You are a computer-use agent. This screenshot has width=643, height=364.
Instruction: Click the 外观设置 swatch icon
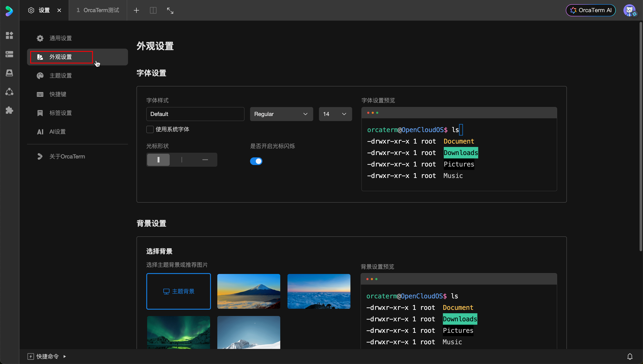point(40,57)
